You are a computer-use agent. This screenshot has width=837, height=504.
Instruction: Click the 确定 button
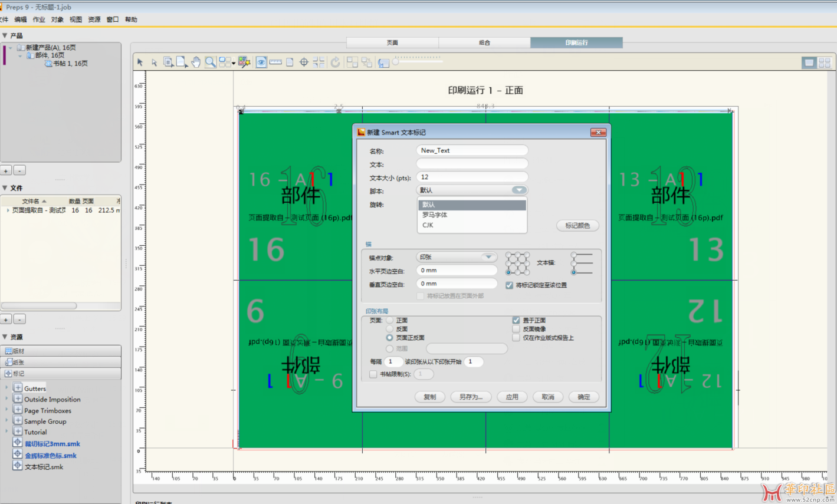point(584,397)
